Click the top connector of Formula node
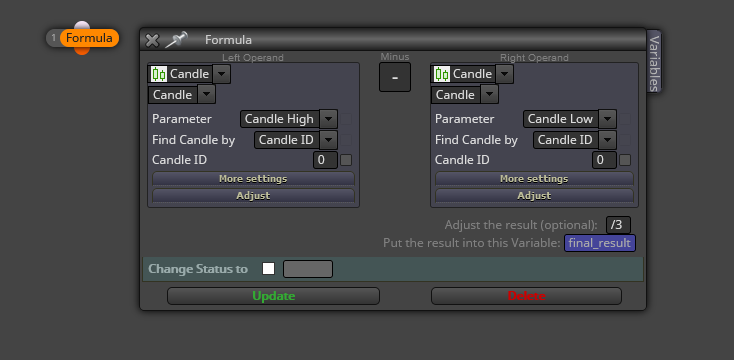The width and height of the screenshot is (734, 360). pos(82,25)
